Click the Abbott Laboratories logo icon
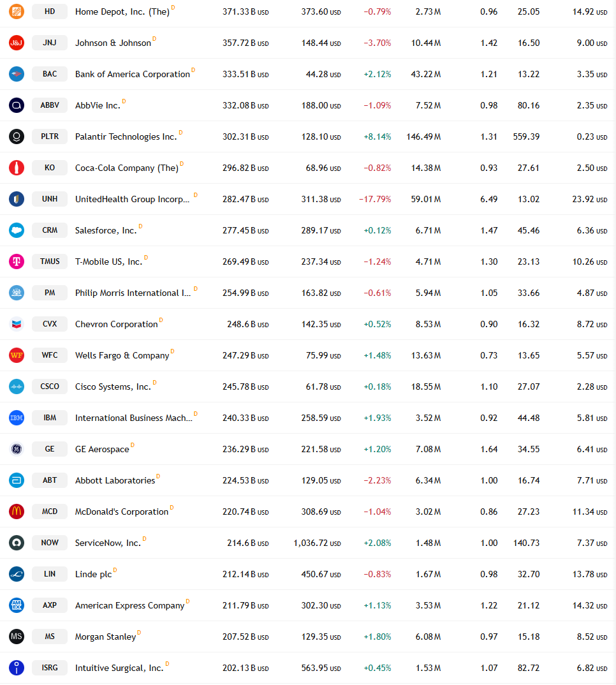The height and width of the screenshot is (685, 616). pos(17,480)
